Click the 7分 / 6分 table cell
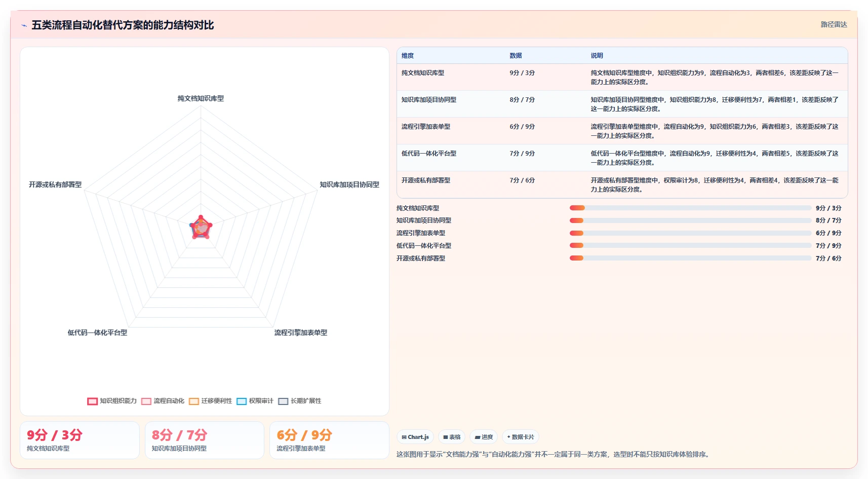 [x=522, y=180]
